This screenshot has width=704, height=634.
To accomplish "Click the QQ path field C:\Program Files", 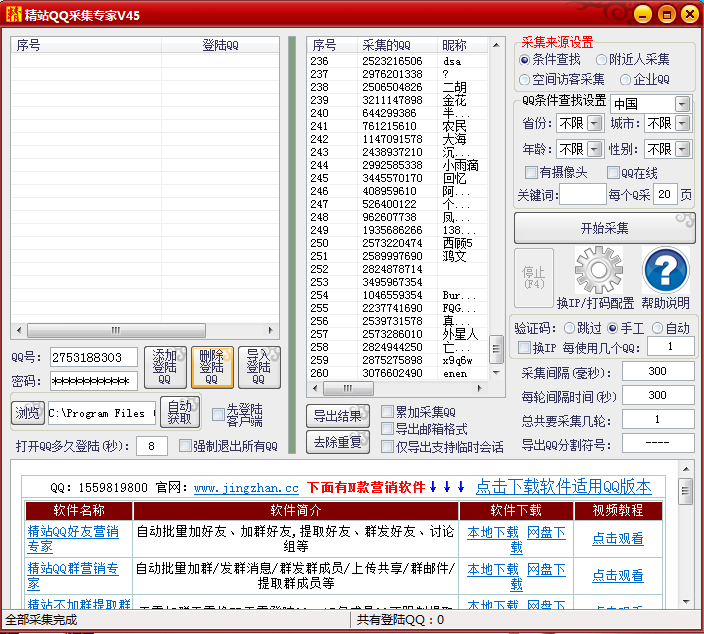I will [102, 413].
